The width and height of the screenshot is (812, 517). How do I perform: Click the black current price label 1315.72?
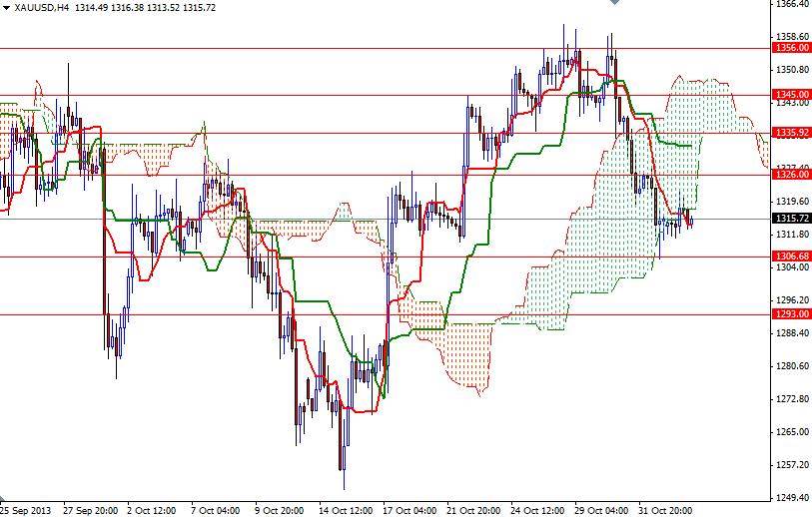pos(792,219)
